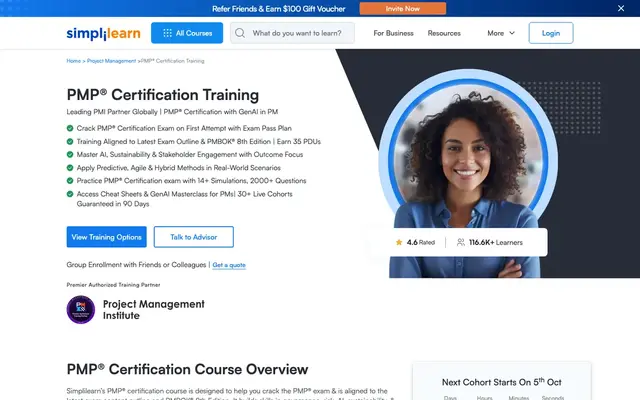Click 'Refer Friends & Earn $100 Gift Voucher' text

(x=279, y=9)
